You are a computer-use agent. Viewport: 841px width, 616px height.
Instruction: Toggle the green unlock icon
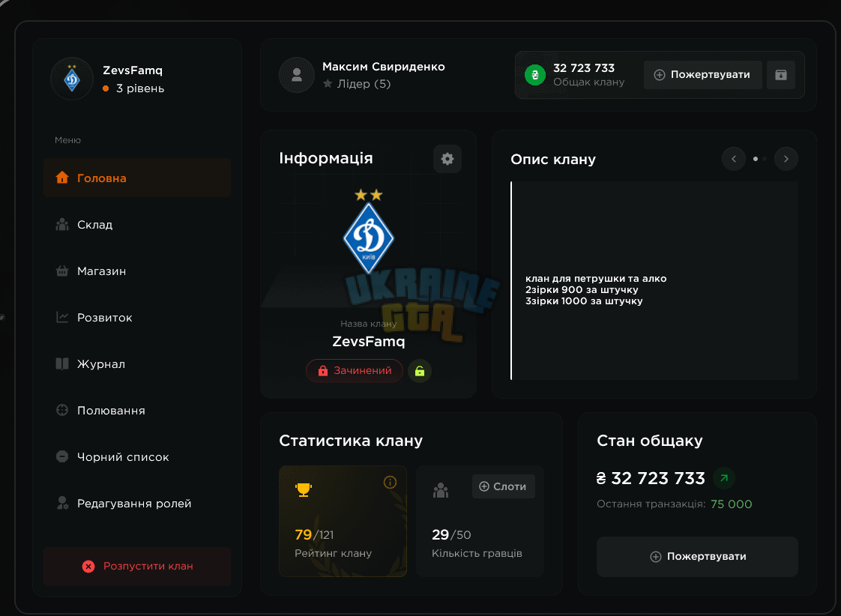420,371
